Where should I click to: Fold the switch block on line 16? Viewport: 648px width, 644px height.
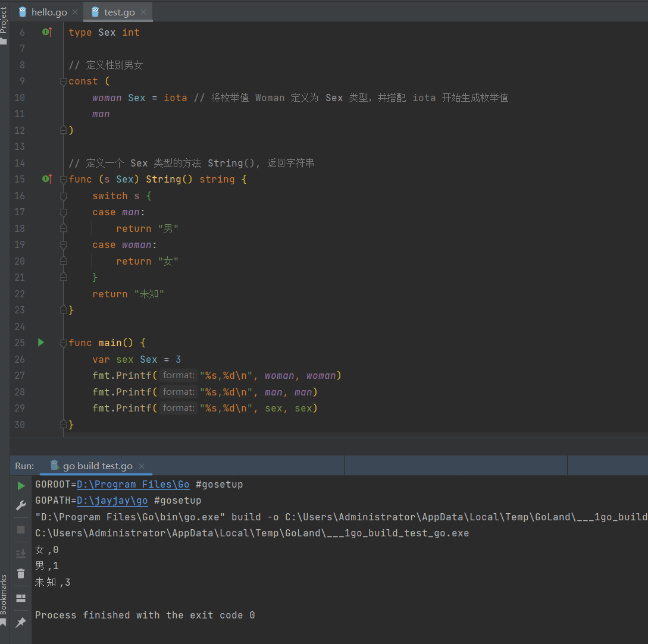pos(64,196)
